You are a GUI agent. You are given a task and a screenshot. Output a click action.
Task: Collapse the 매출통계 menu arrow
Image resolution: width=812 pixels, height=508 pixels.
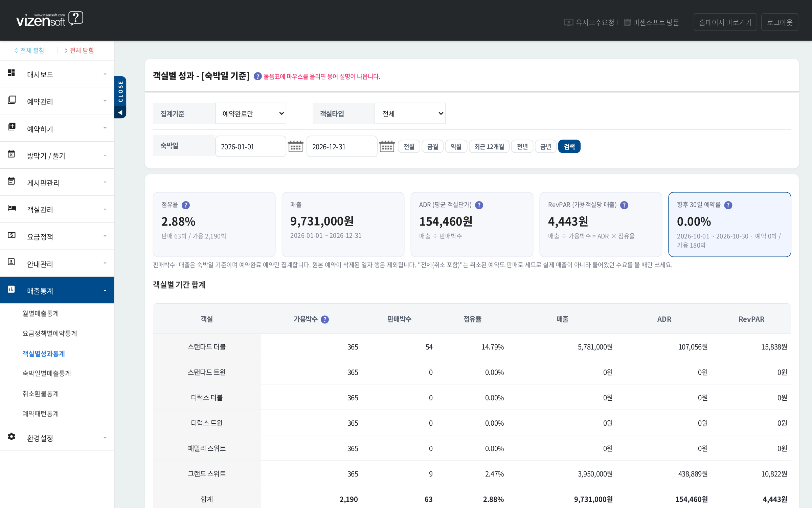(105, 291)
